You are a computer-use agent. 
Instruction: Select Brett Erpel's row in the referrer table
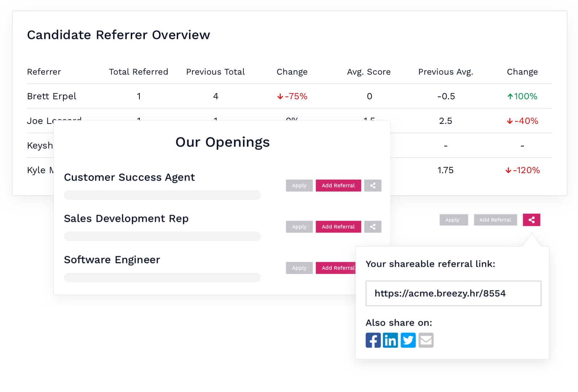tap(52, 96)
